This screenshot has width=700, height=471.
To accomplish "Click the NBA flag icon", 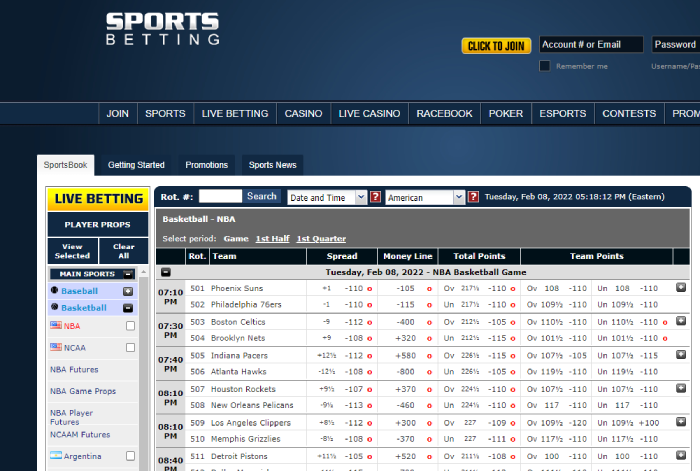I will coord(56,325).
